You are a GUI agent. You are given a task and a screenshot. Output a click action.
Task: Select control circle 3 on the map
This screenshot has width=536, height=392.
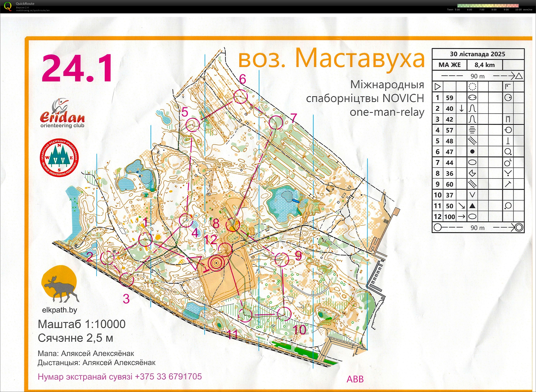[x=127, y=280]
